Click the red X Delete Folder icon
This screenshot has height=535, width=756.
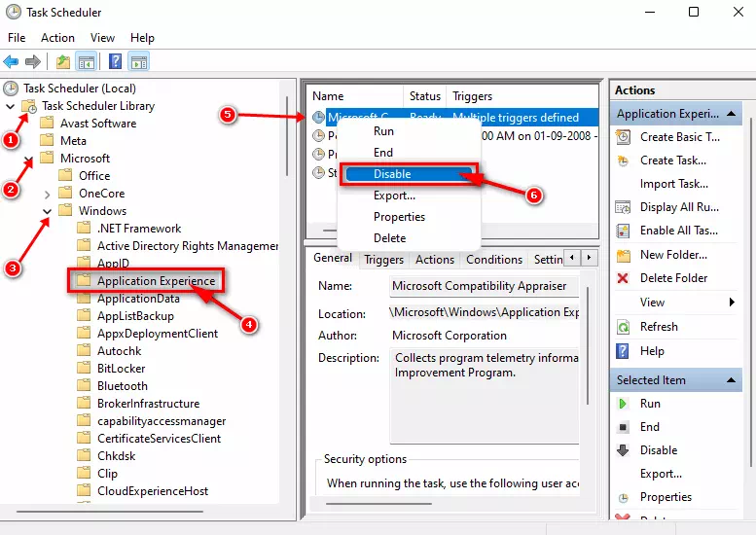pyautogui.click(x=623, y=278)
